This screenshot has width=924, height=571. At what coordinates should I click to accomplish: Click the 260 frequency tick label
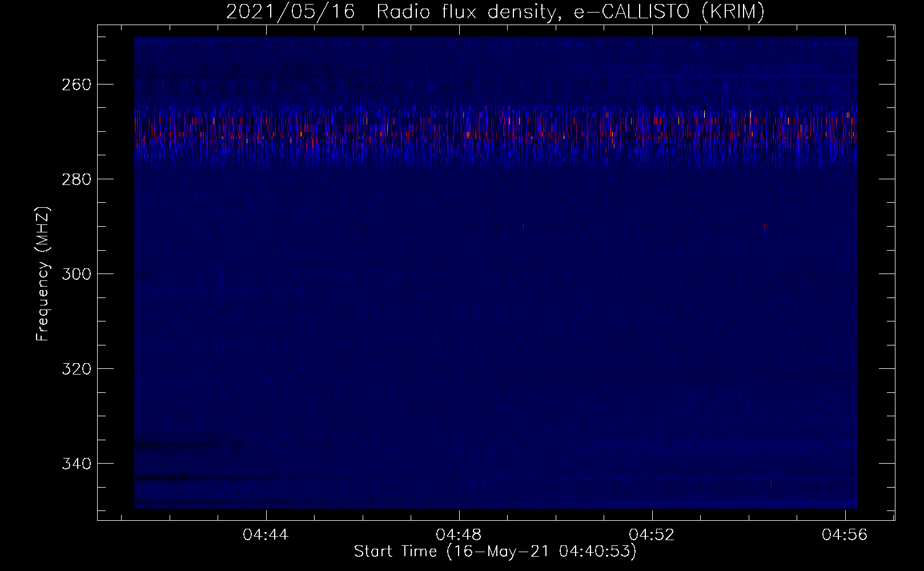pyautogui.click(x=75, y=85)
